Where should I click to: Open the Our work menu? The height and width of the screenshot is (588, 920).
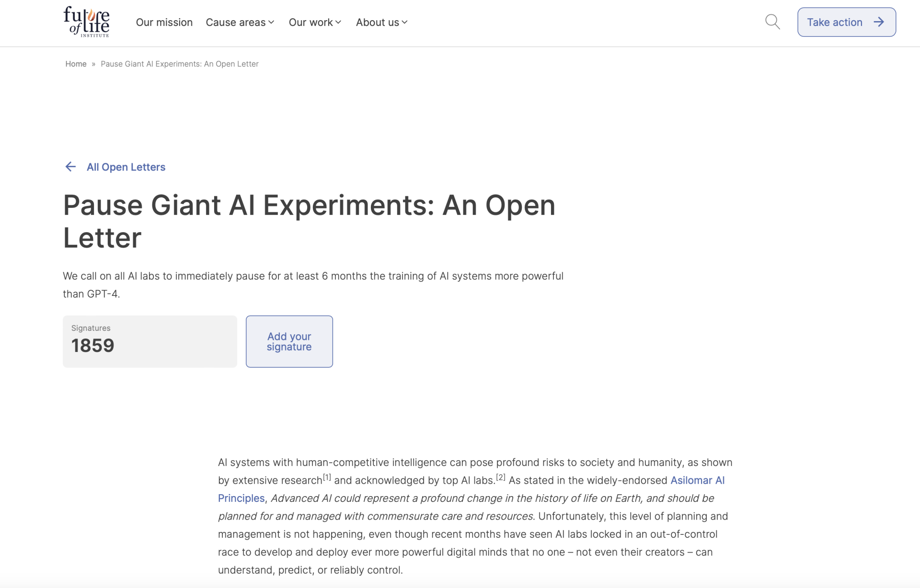310,23
